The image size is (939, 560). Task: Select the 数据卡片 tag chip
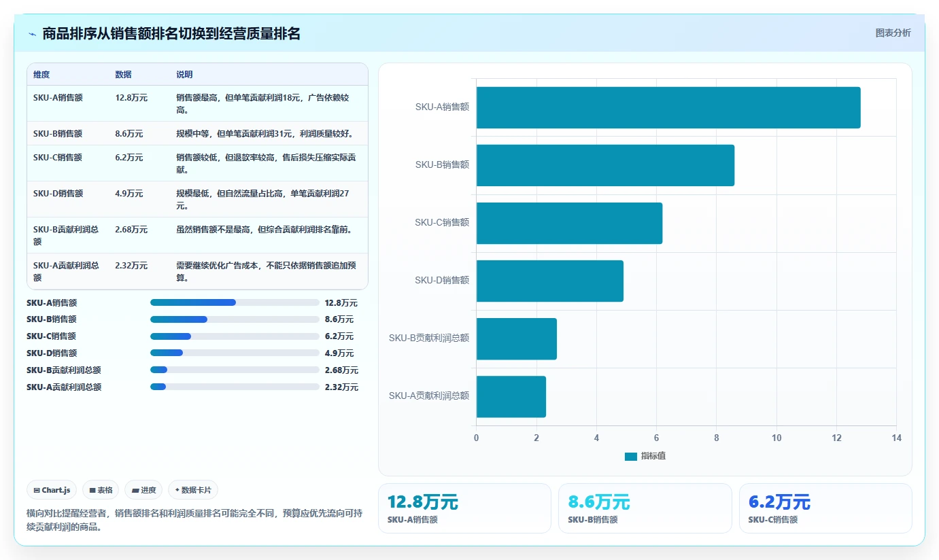click(193, 490)
